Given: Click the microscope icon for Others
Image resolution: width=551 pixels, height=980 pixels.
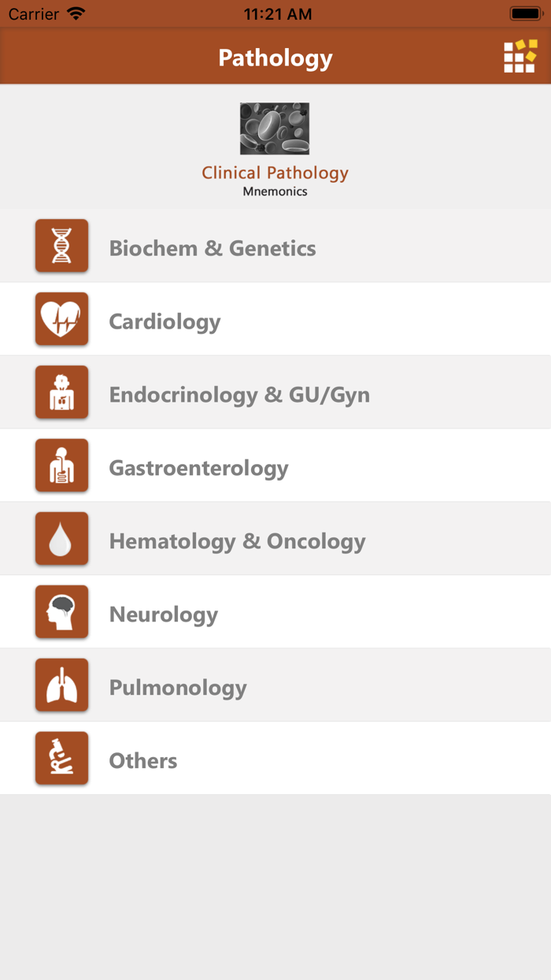Looking at the screenshot, I should [x=61, y=758].
